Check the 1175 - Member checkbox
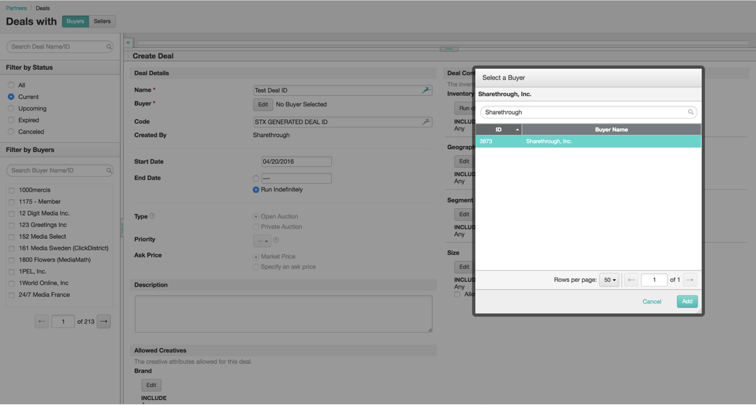Image resolution: width=756 pixels, height=405 pixels. (x=12, y=202)
